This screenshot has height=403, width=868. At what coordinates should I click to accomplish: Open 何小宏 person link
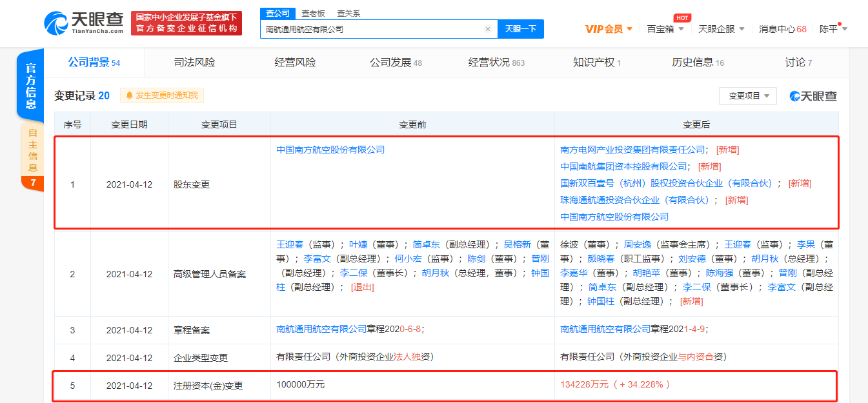tap(408, 259)
